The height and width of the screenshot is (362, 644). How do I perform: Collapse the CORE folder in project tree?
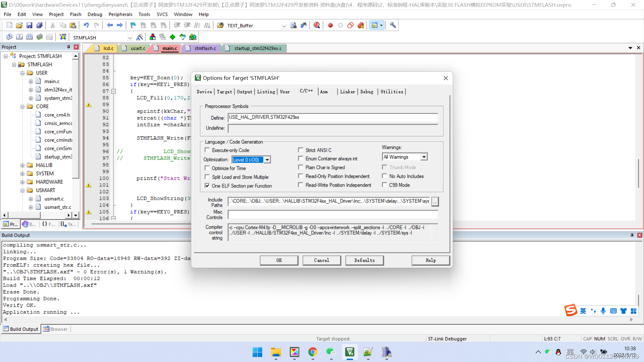pyautogui.click(x=22, y=106)
